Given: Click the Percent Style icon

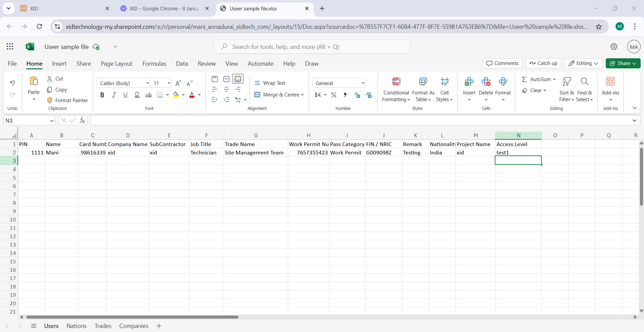Looking at the screenshot, I should [334, 95].
